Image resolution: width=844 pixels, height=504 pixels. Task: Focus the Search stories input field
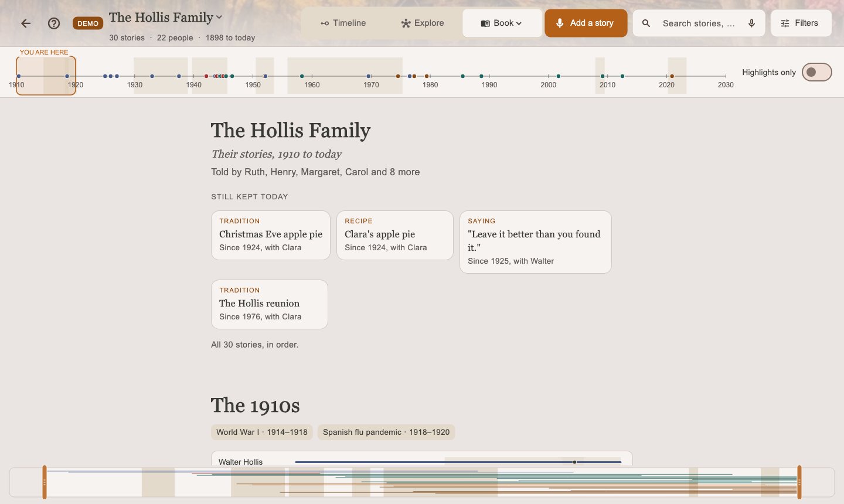click(699, 23)
